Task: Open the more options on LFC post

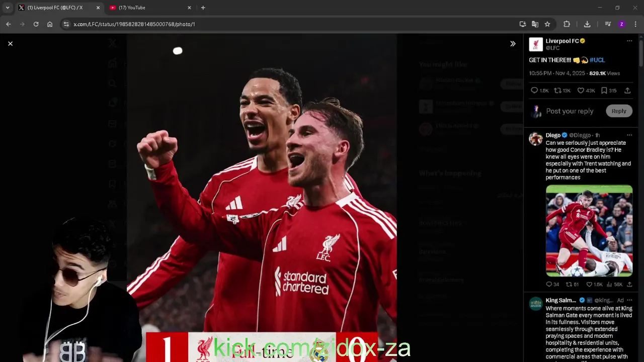Action: [629, 41]
